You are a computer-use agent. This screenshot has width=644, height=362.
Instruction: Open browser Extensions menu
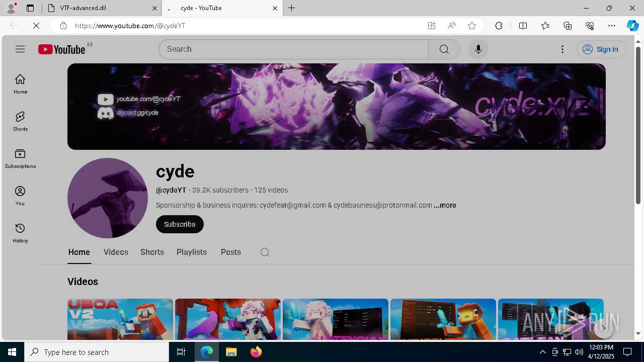coord(499,26)
